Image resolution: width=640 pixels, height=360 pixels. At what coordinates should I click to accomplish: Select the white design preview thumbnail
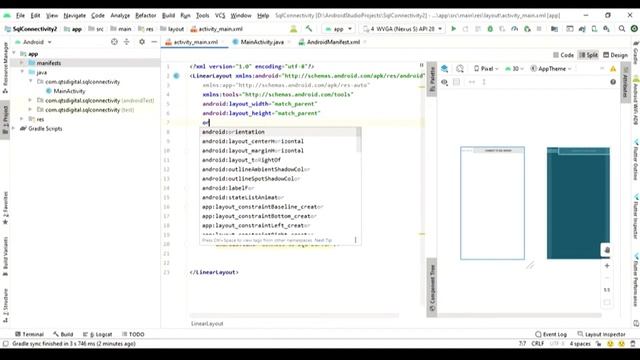(x=492, y=203)
